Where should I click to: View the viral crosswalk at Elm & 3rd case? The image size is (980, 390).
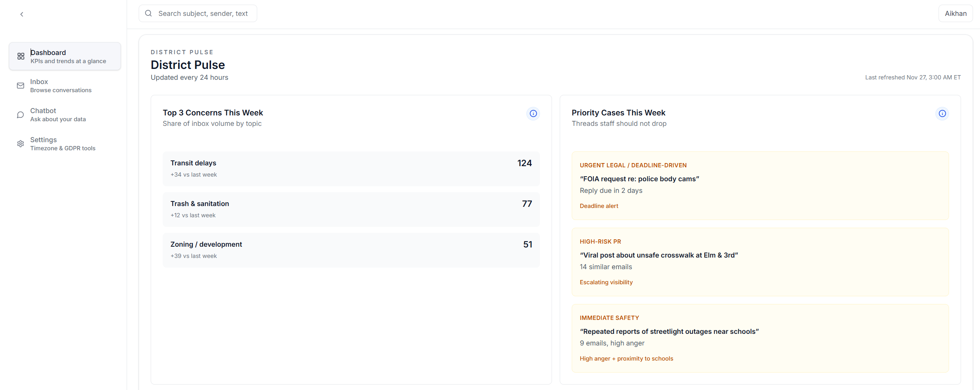[x=760, y=262]
